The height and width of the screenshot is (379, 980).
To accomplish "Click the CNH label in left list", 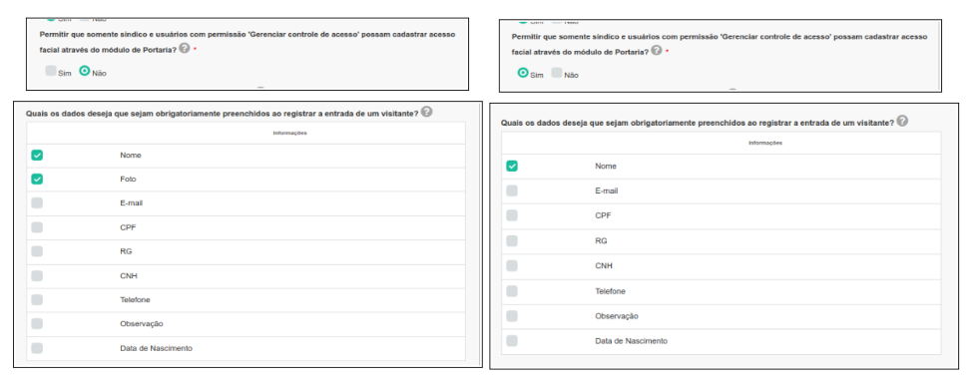I will (x=129, y=275).
